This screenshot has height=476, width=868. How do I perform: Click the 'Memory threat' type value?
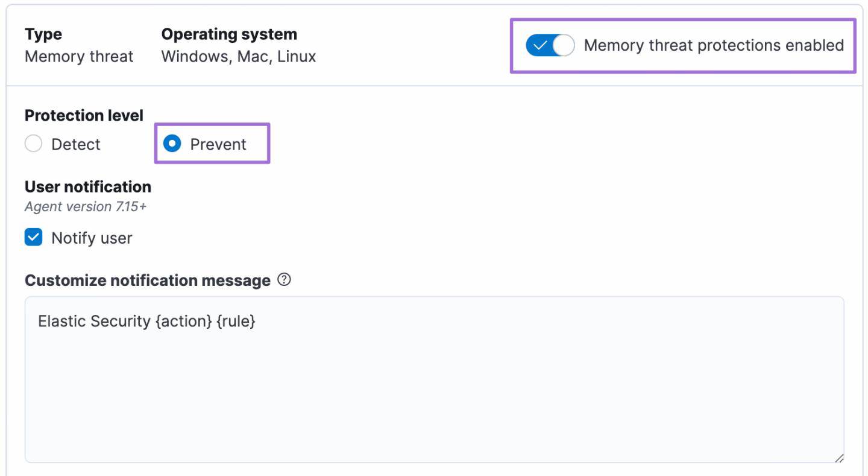79,57
